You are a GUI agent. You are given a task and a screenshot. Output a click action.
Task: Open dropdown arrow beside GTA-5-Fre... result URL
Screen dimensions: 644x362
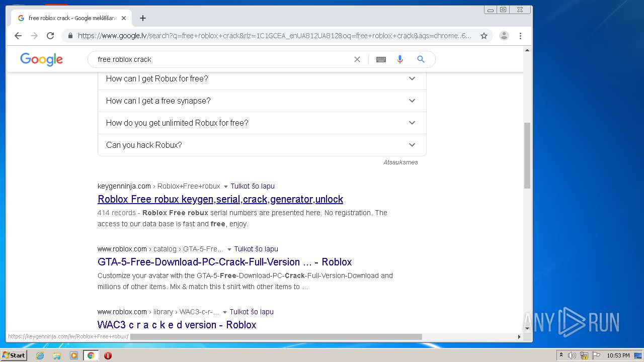[229, 249]
